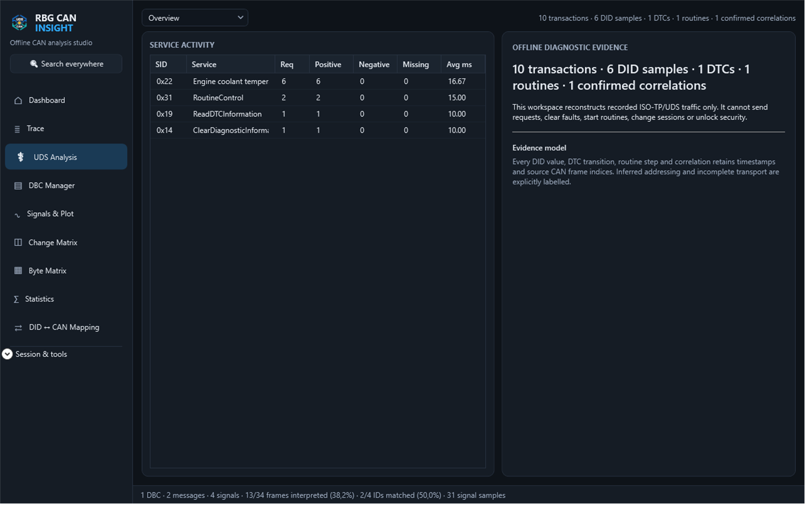Image resolution: width=812 pixels, height=511 pixels.
Task: Sort by the Positive column header
Action: [x=331, y=64]
